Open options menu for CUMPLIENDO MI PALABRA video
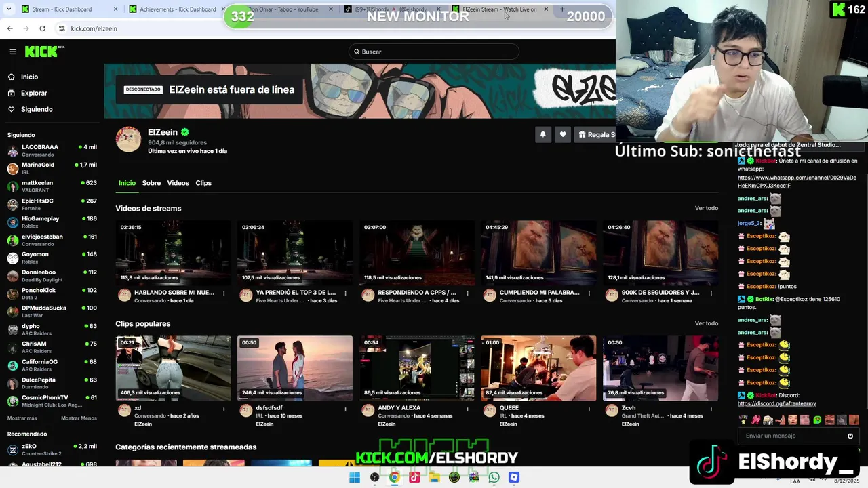 tap(589, 293)
